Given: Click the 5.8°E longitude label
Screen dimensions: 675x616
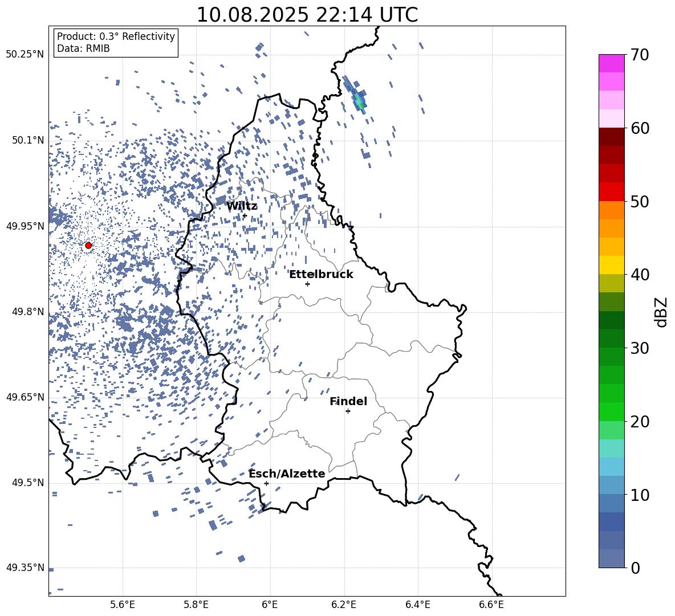Looking at the screenshot, I should (196, 605).
